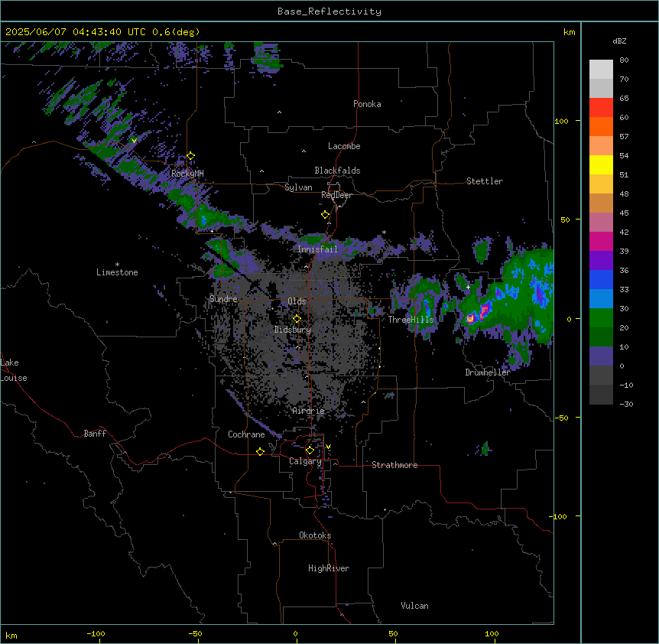The image size is (659, 644).
Task: Select the white 70-80 dBZ legend swatch
Action: tap(601, 70)
